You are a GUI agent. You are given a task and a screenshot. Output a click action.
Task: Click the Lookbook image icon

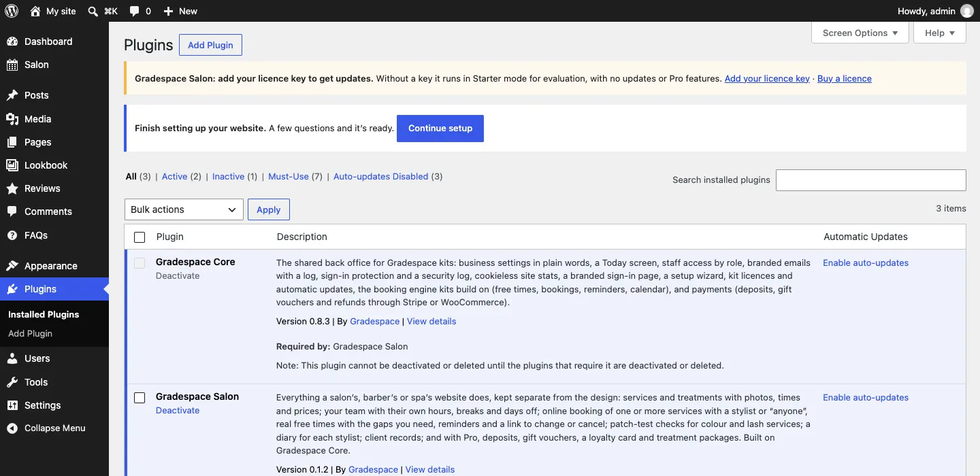click(12, 165)
